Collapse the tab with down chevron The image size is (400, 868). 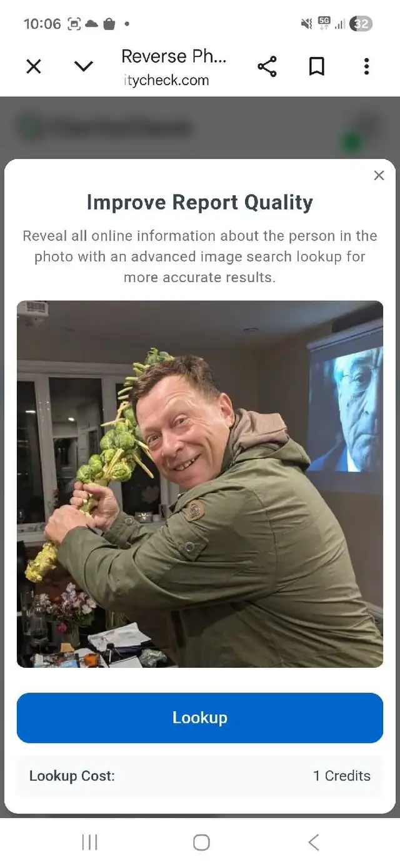(x=84, y=66)
